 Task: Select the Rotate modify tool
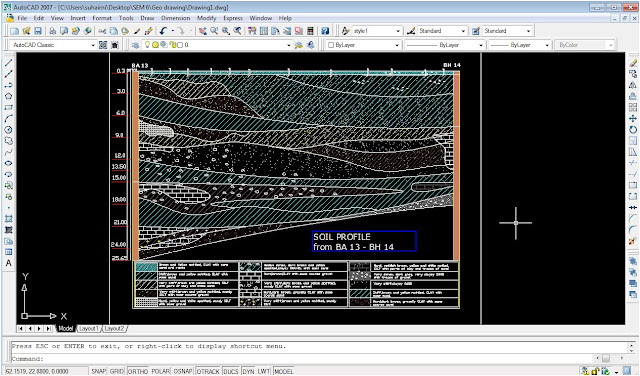click(633, 130)
